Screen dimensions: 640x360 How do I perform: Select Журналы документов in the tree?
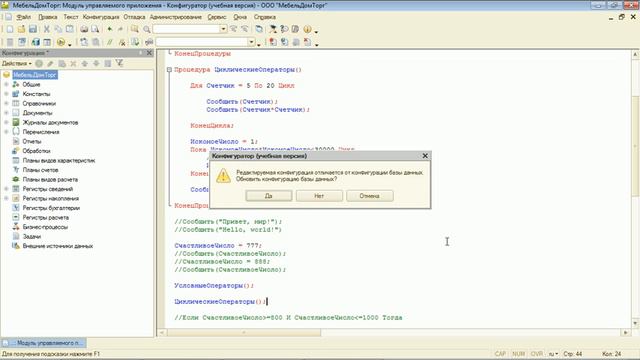tap(50, 122)
